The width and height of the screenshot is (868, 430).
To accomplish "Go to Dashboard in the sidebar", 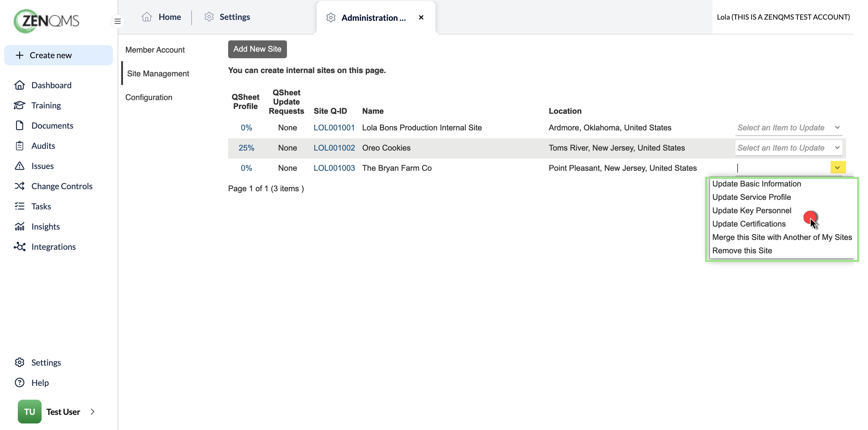I will pos(51,85).
